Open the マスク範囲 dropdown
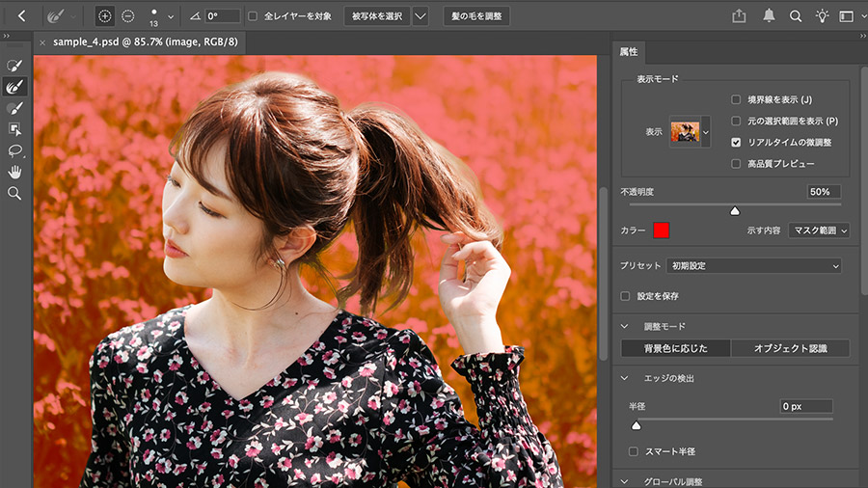The width and height of the screenshot is (868, 488). coord(819,230)
